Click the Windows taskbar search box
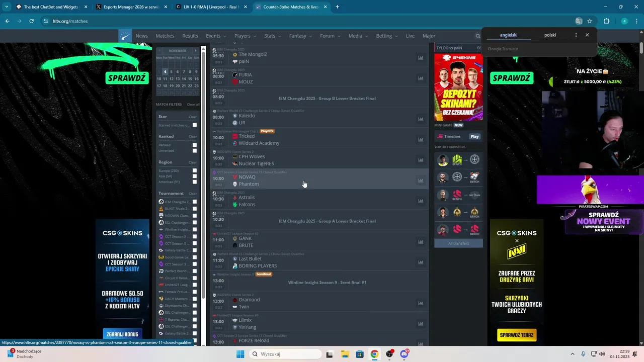This screenshot has width=644, height=362. click(x=285, y=354)
